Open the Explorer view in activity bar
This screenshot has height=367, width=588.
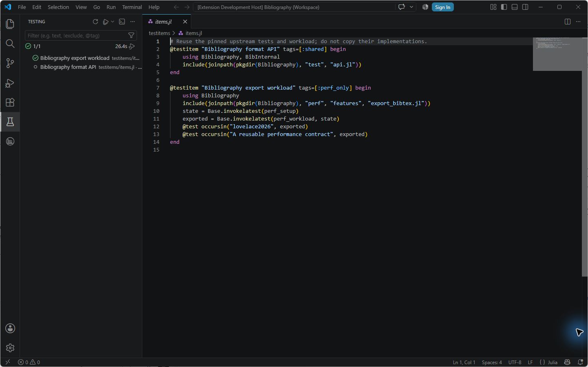click(x=10, y=24)
